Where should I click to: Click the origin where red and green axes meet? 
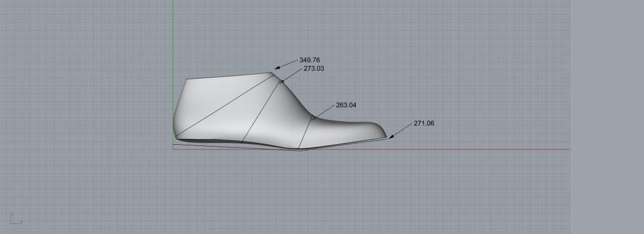173,149
